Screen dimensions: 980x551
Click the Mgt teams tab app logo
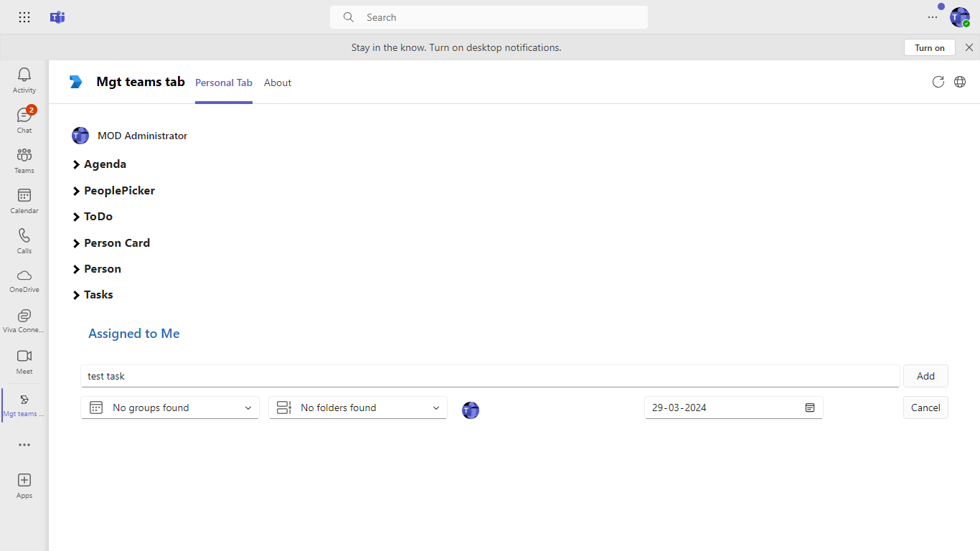[76, 82]
